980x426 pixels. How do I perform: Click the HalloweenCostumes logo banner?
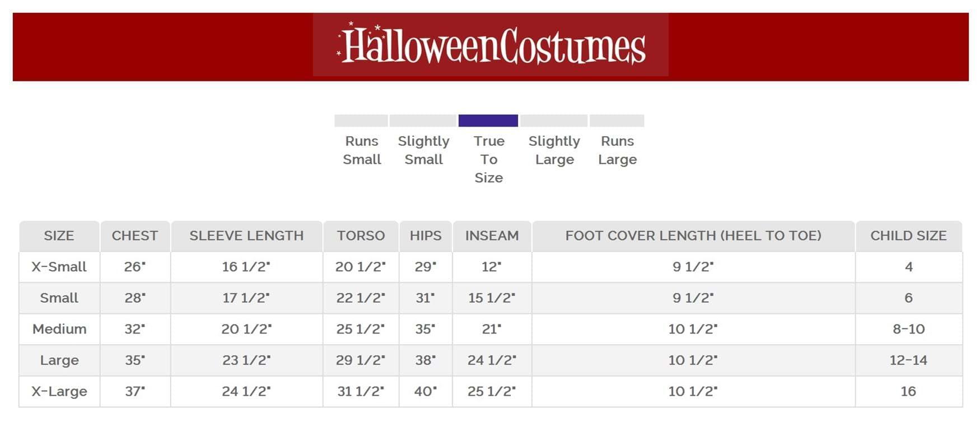point(491,45)
